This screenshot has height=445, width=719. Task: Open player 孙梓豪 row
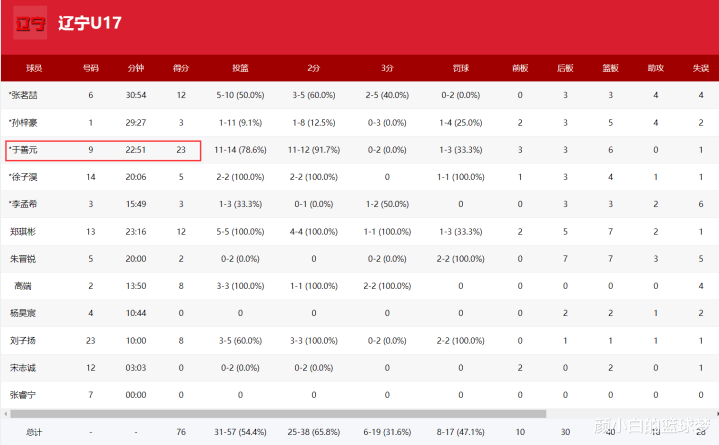click(x=23, y=122)
